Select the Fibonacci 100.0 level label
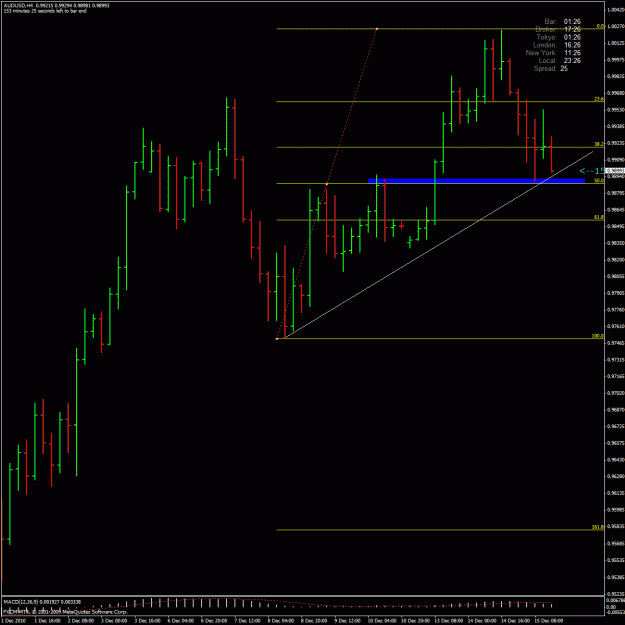 point(598,336)
